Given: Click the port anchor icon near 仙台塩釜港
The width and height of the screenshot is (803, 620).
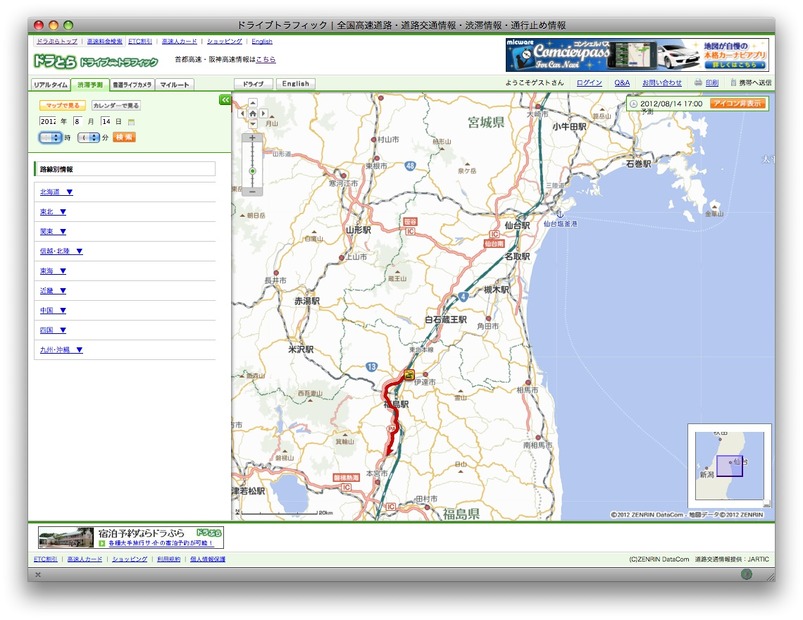Looking at the screenshot, I should pyautogui.click(x=560, y=213).
